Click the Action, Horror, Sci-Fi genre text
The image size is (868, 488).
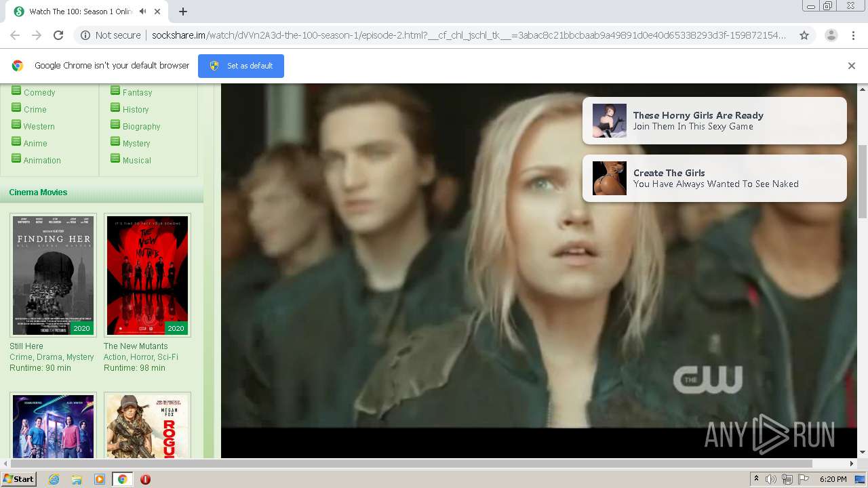pyautogui.click(x=141, y=357)
